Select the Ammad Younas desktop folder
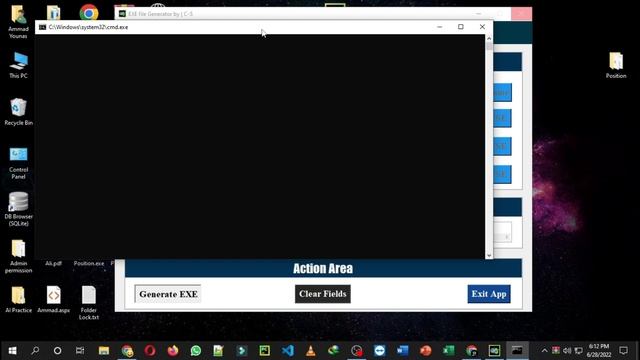The width and height of the screenshot is (640, 360). point(18,22)
